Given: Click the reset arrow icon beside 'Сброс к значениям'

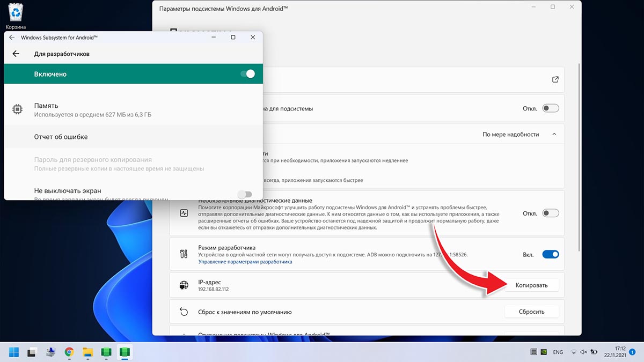Looking at the screenshot, I should 184,312.
